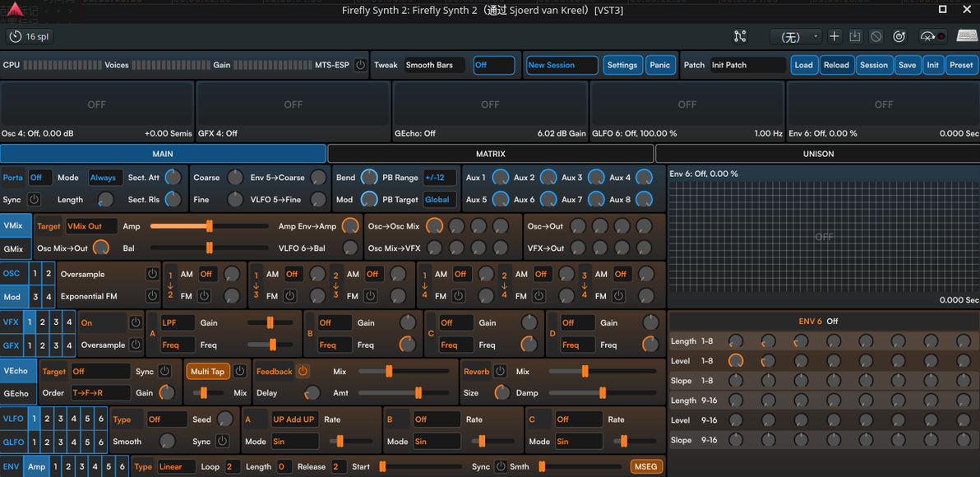Viewport: 980px width, 477px height.
Task: Click the Settings button
Action: pyautogui.click(x=622, y=65)
